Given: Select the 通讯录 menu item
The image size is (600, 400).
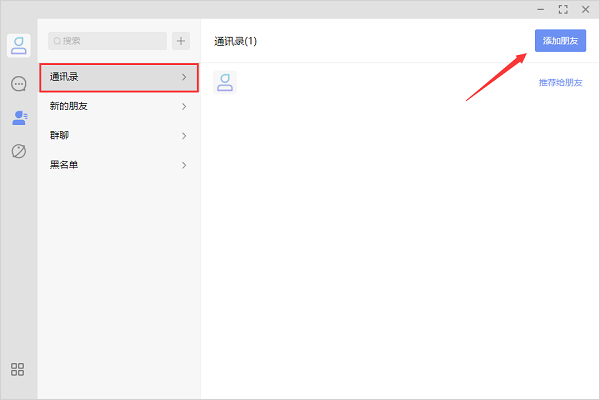Looking at the screenshot, I should (x=119, y=78).
